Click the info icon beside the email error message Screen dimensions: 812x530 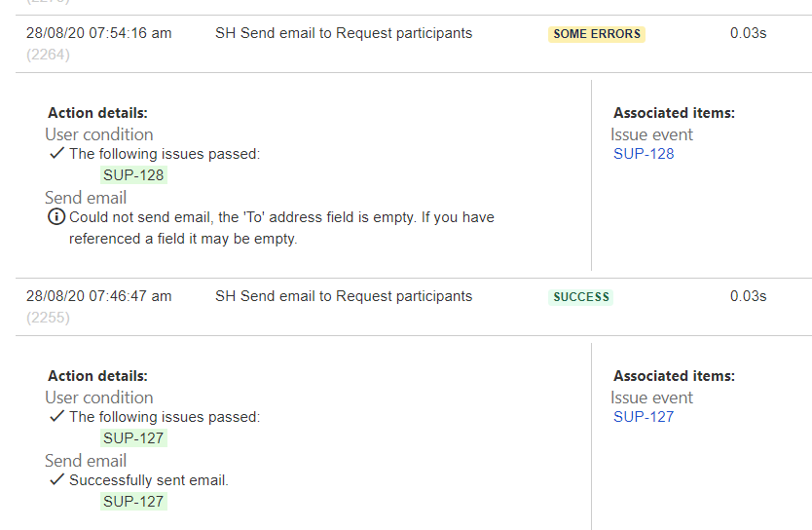56,216
